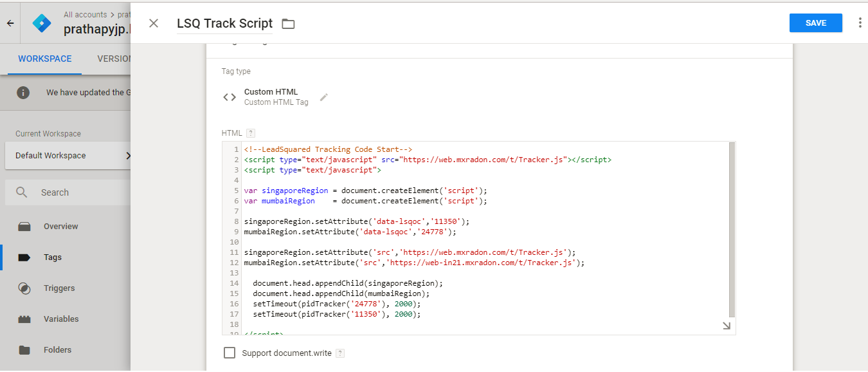Click the back arrow icon
Screen dimensions: 868x372
pyautogui.click(x=10, y=23)
